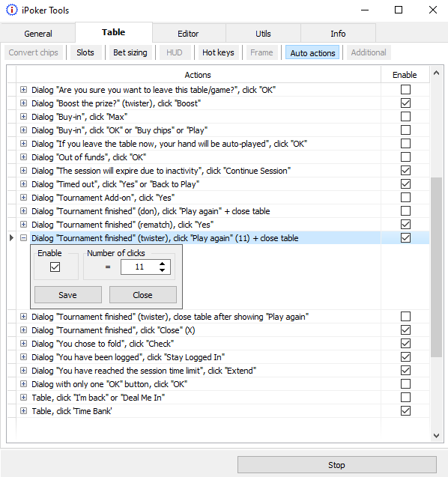
Task: Increase the Number of clicks value
Action: (x=163, y=264)
